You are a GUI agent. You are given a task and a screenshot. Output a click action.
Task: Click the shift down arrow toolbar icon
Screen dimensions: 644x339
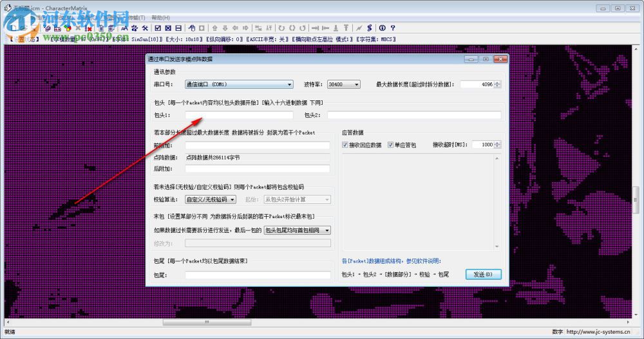[x=225, y=28]
